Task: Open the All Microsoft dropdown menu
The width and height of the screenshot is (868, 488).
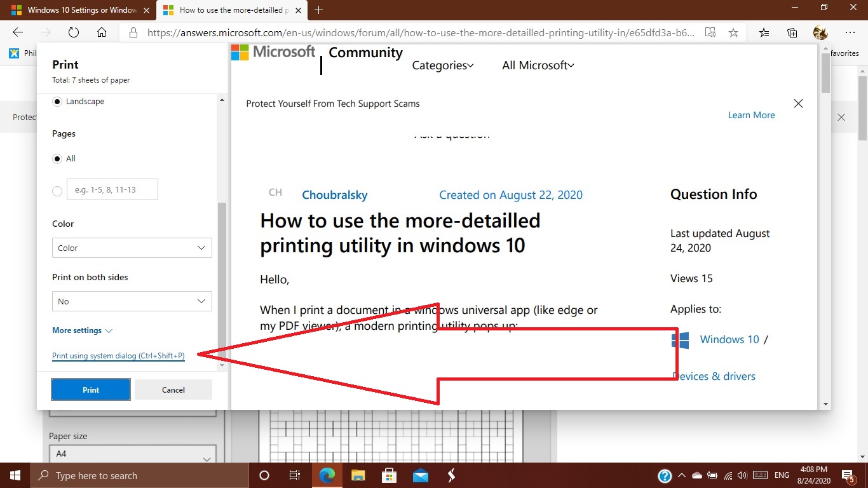Action: pos(538,65)
